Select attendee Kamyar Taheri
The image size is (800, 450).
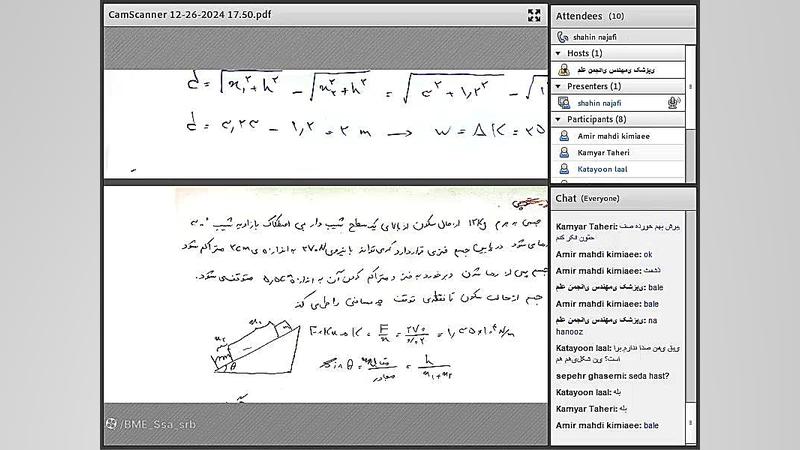click(x=618, y=153)
